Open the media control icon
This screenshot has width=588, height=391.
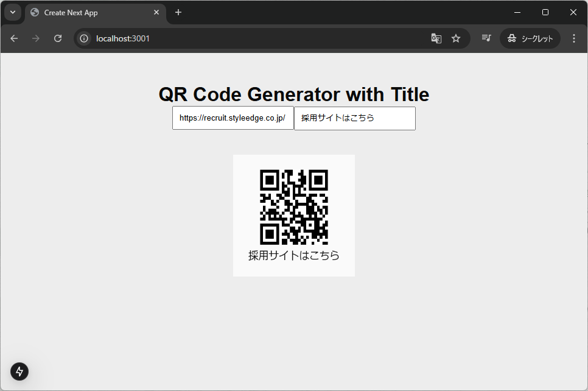pyautogui.click(x=486, y=38)
